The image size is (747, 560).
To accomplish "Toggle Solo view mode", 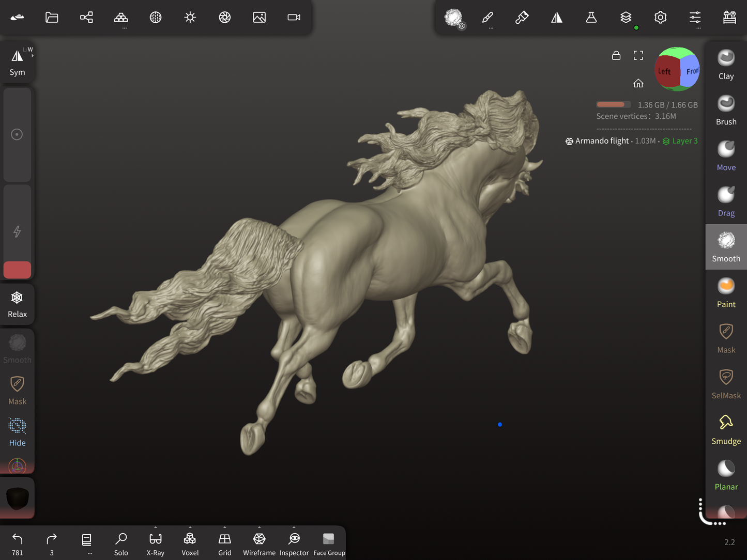I will [121, 543].
